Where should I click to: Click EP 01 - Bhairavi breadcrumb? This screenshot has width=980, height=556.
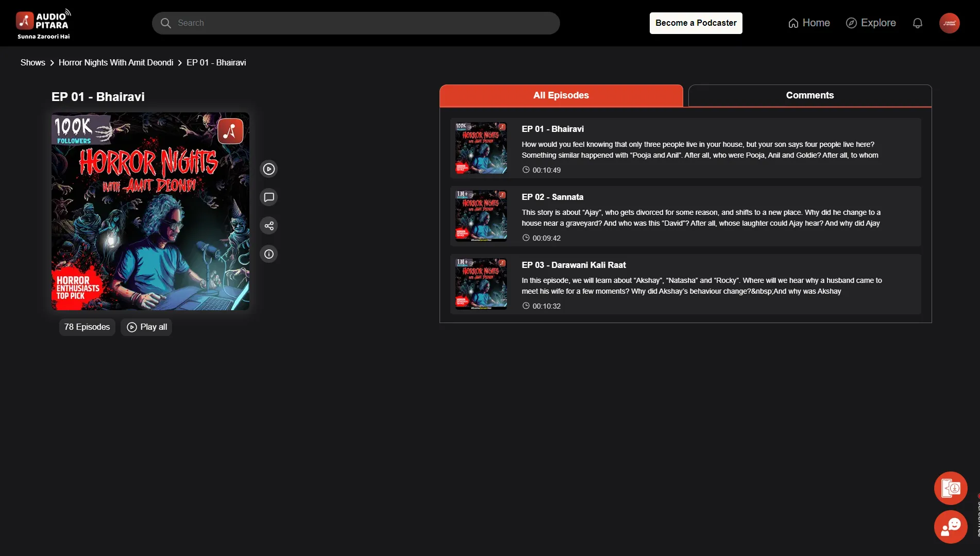[216, 62]
